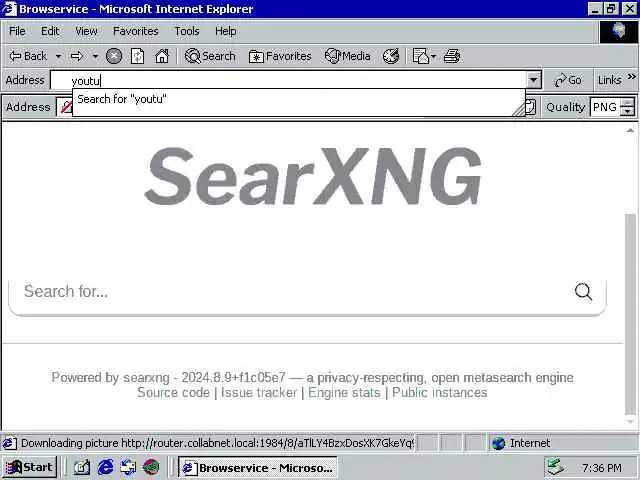
Task: Open the Issue tracker link
Action: point(259,393)
